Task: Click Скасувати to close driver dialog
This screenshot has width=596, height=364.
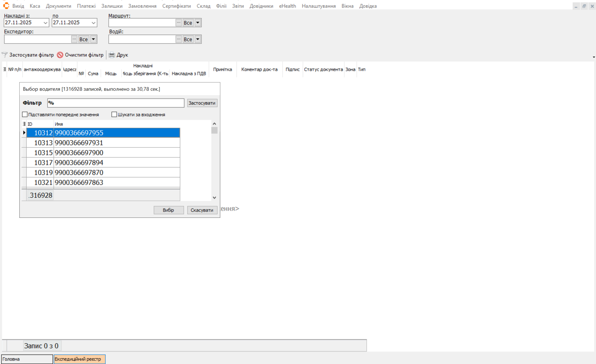Action: tap(202, 210)
